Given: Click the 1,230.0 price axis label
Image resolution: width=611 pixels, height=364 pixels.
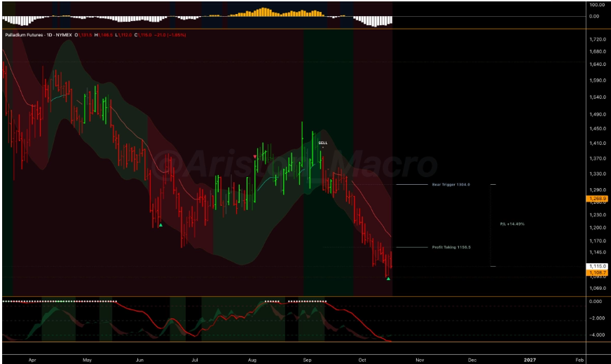Looking at the screenshot, I should (x=598, y=215).
